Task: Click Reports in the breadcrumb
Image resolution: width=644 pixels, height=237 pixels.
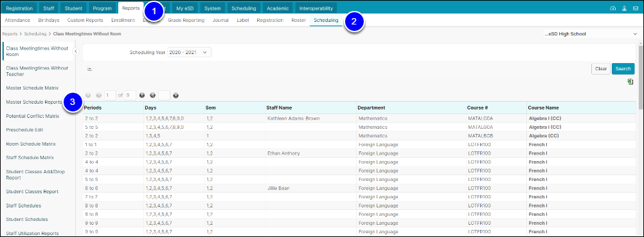Action: tap(10, 33)
